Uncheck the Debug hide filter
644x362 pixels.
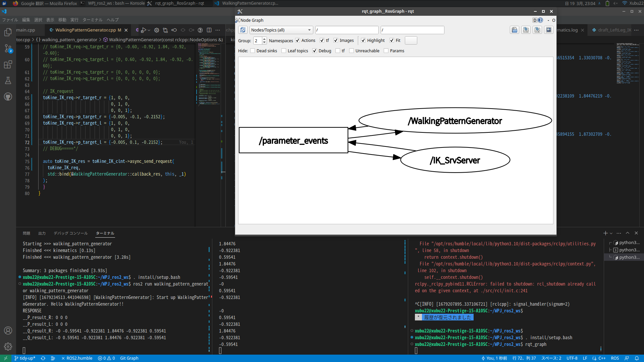click(315, 51)
